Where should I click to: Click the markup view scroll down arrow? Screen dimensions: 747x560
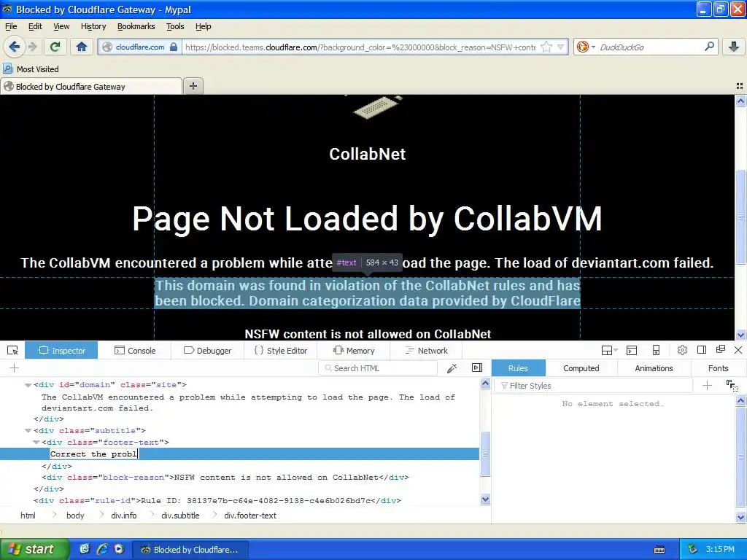485,499
